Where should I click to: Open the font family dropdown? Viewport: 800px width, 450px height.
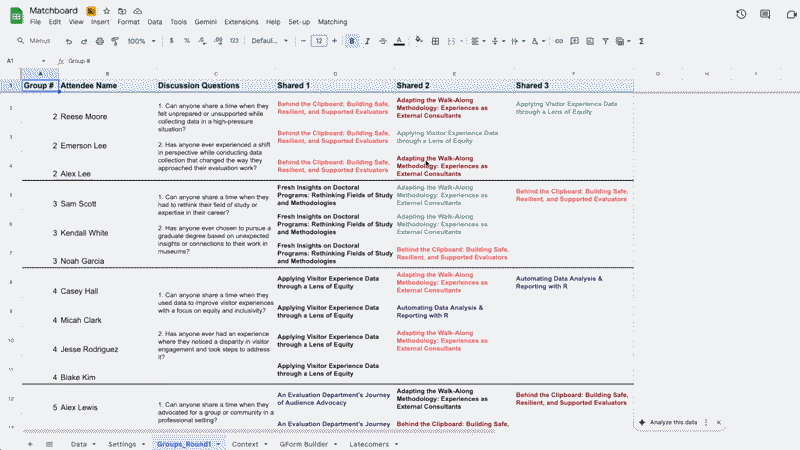269,41
